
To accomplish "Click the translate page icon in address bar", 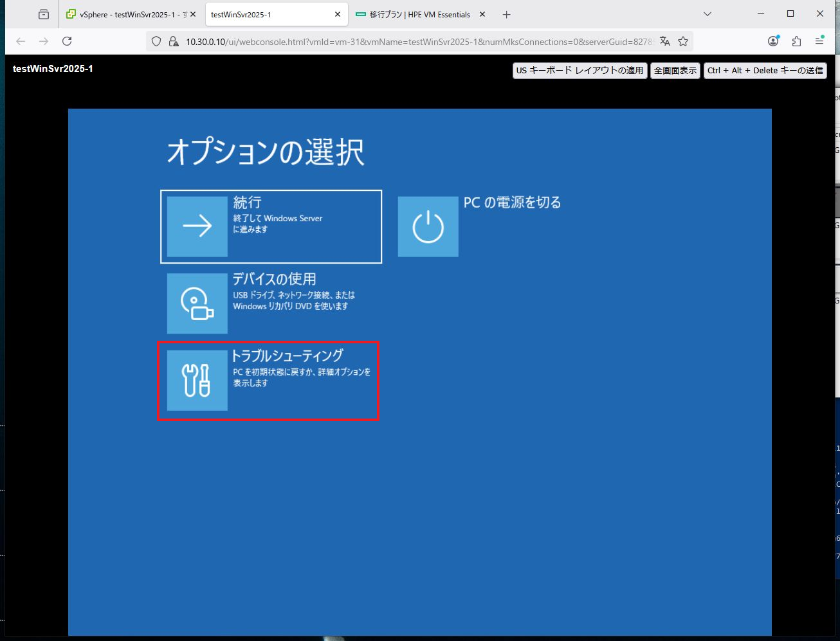I will click(665, 41).
